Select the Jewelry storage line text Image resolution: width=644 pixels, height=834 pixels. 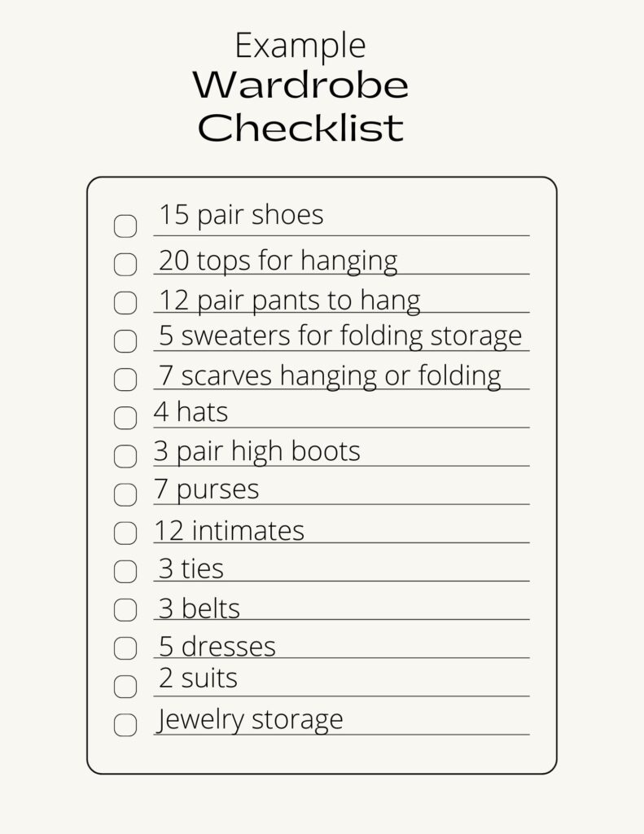click(x=251, y=719)
